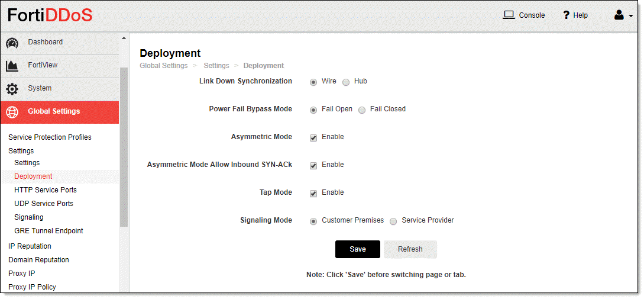Image resolution: width=644 pixels, height=299 pixels.
Task: Open GRE Tunnel Endpoint
Action: point(48,231)
